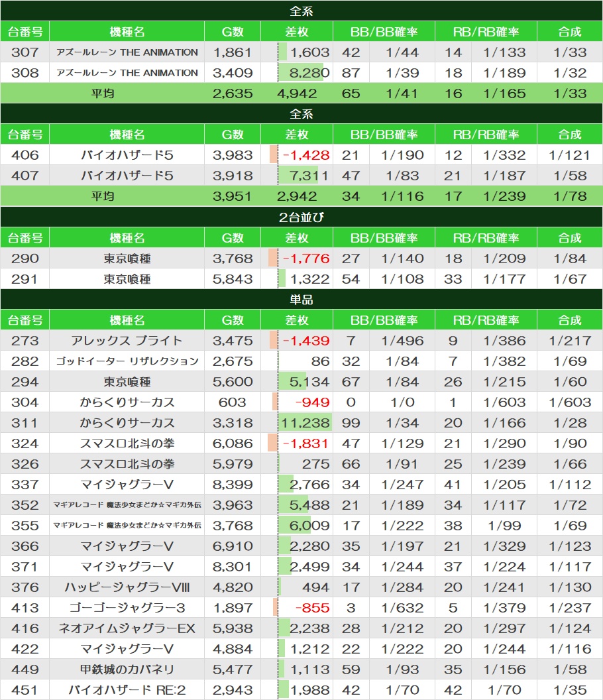Screen dimensions: 603x700
Task: Click スマスロ北斗の拳 in row 326
Action: pos(127,464)
